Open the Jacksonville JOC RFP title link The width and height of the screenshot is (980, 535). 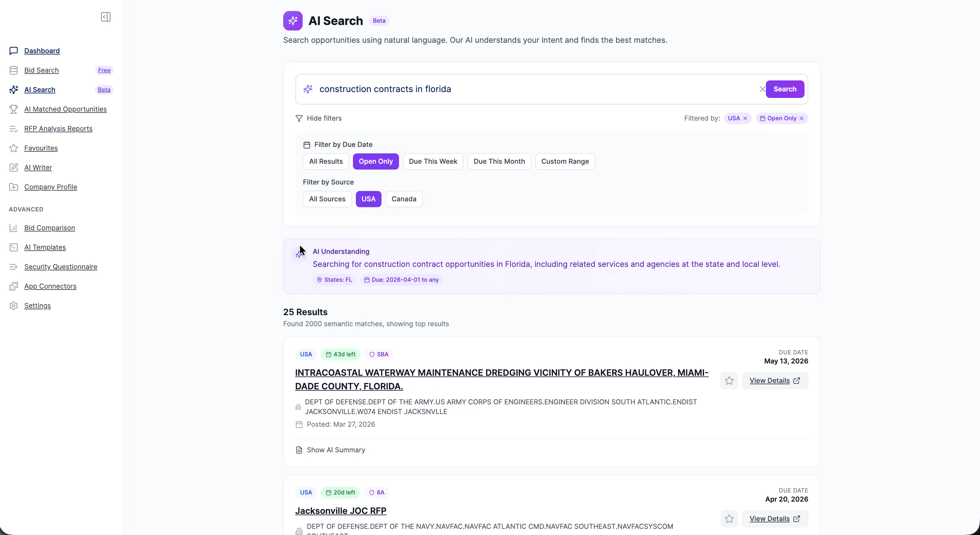point(341,511)
